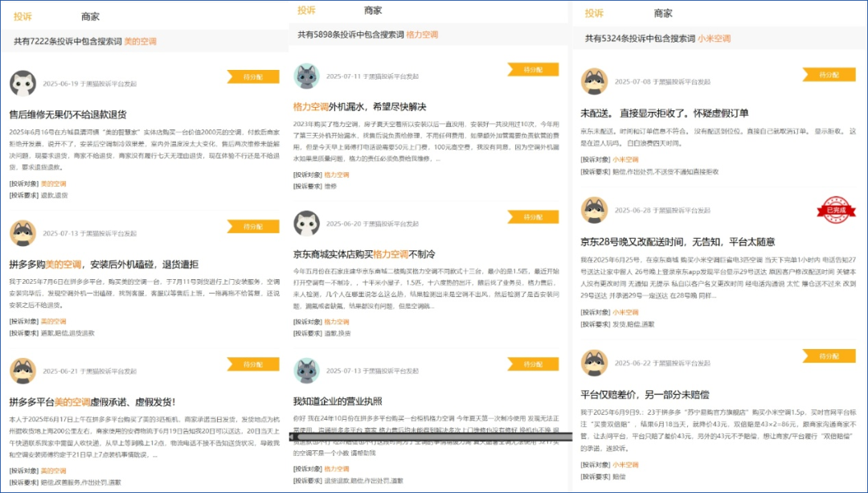Click date text 2025-06-22 于黑猫投诉平台发起
The width and height of the screenshot is (868, 493).
tap(662, 364)
